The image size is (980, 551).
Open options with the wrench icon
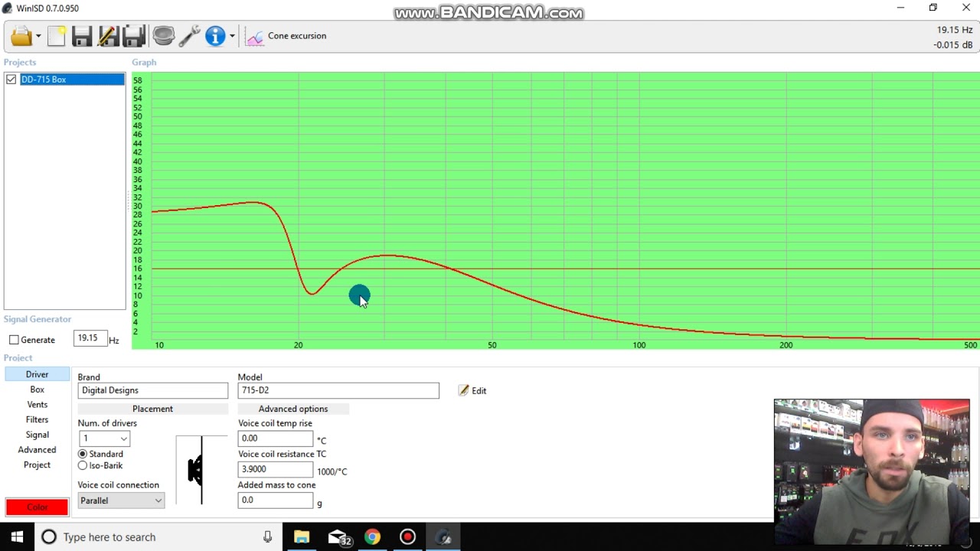click(190, 36)
